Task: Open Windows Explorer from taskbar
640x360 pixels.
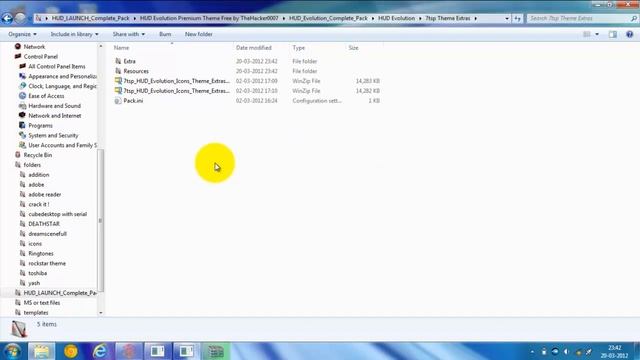Action: click(x=41, y=351)
